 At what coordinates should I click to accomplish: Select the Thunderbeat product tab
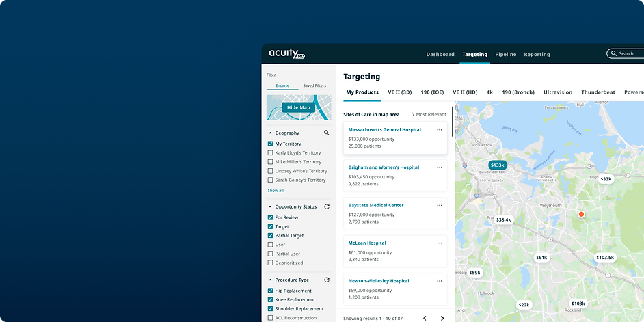point(598,92)
